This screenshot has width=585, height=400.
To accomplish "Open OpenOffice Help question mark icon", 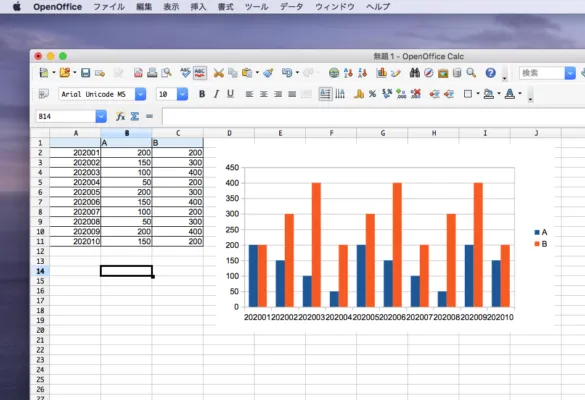I will coord(491,73).
